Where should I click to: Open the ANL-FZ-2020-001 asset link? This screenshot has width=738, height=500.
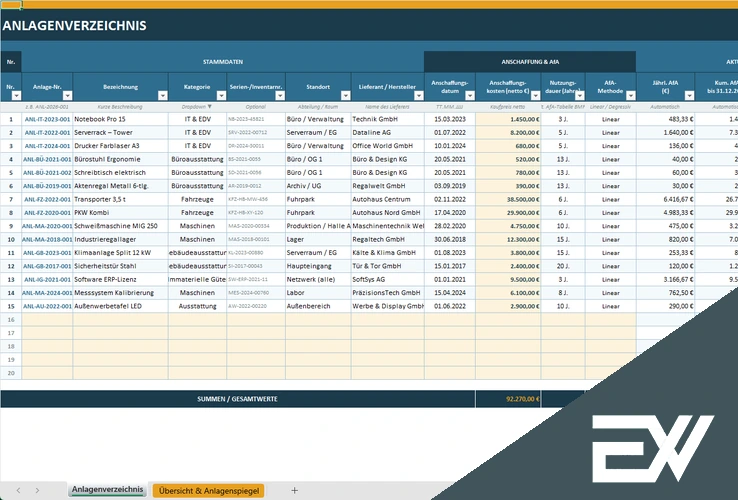point(47,213)
